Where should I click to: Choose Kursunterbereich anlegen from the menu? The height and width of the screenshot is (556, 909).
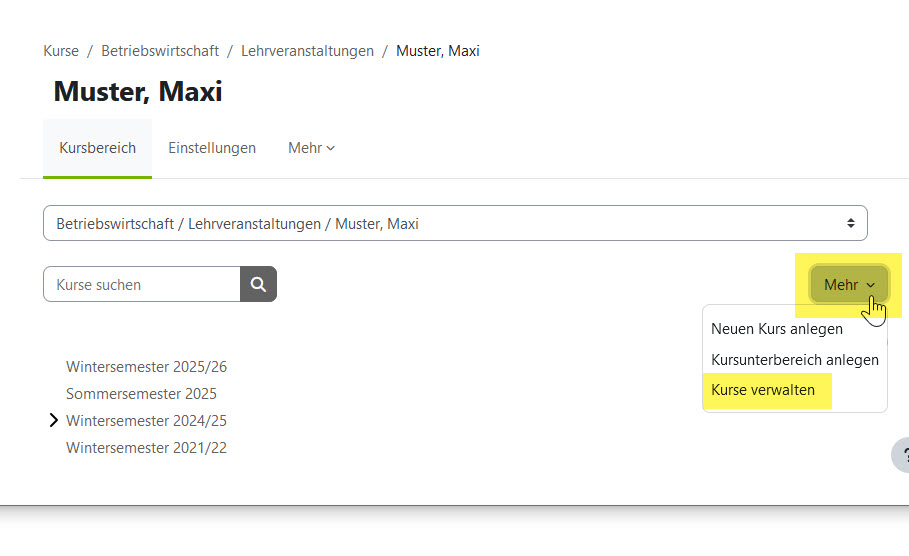point(795,360)
